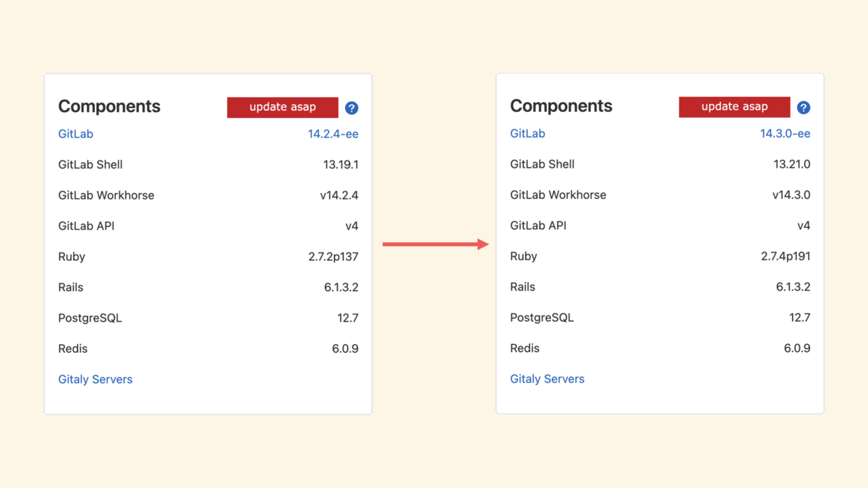Image resolution: width=868 pixels, height=488 pixels.
Task: Click the help icon in left Components panel
Action: (352, 108)
